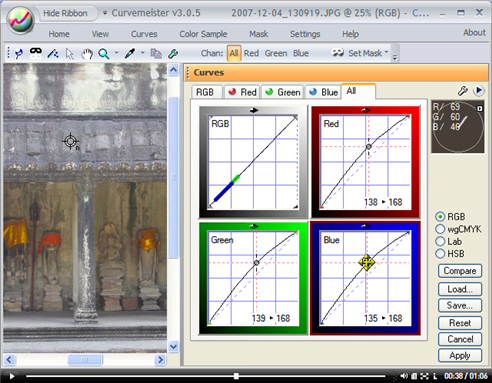The width and height of the screenshot is (492, 383).
Task: Click the play arrow icon beside the wrench
Action: pos(479,90)
